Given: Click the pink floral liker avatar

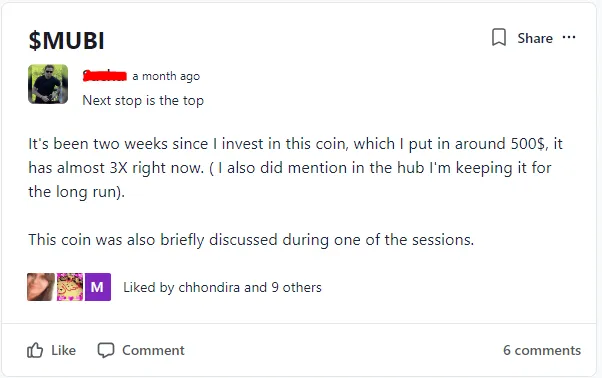Looking at the screenshot, I should coord(70,287).
